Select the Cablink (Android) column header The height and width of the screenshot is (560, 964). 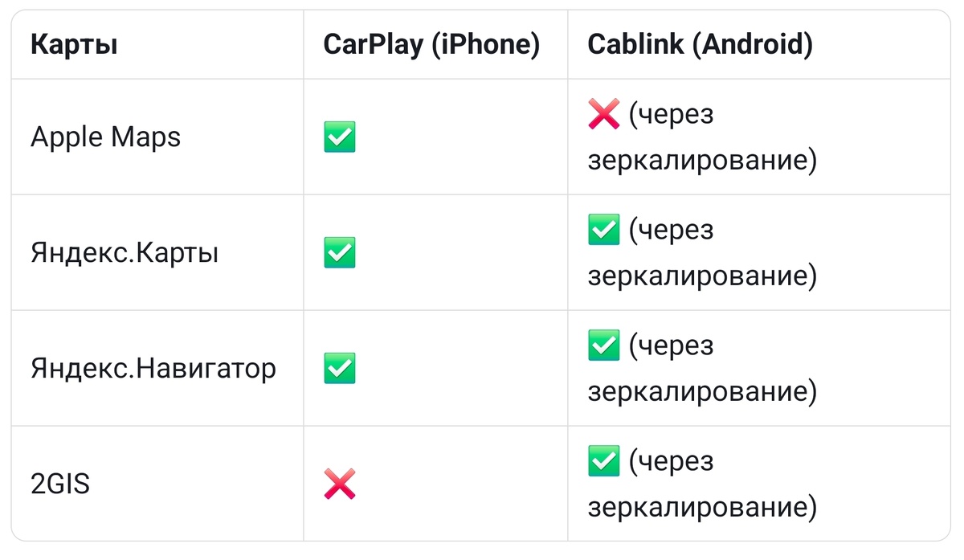[700, 45]
